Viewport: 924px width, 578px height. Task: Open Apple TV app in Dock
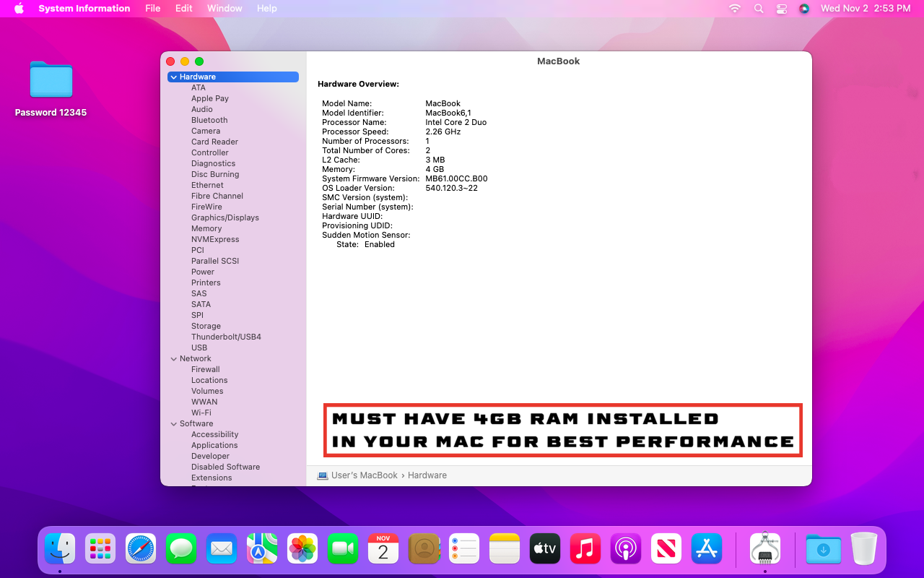(545, 548)
